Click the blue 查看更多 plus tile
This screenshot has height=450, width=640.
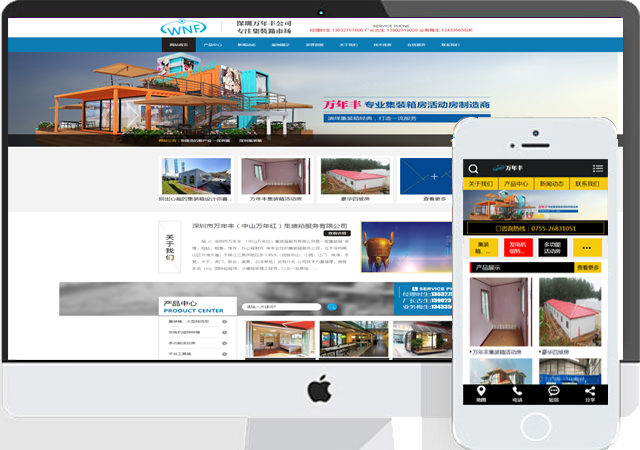tap(427, 176)
